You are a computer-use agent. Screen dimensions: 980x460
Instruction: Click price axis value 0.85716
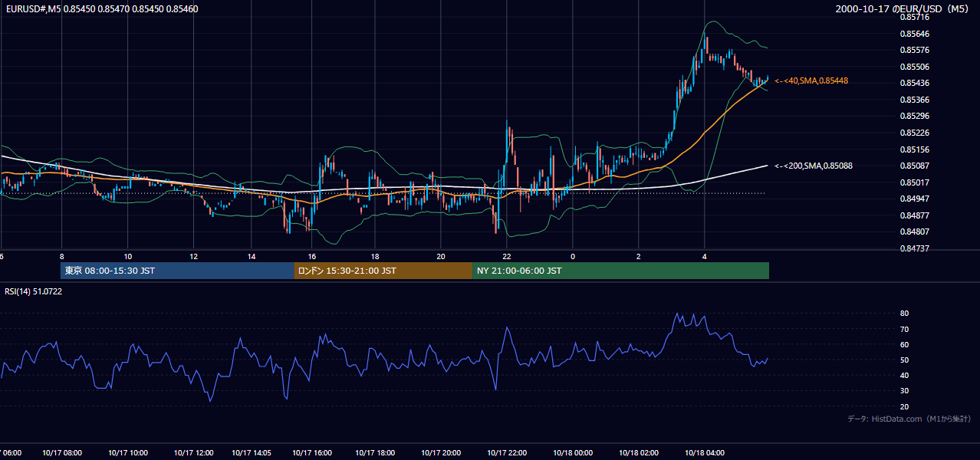coord(914,17)
